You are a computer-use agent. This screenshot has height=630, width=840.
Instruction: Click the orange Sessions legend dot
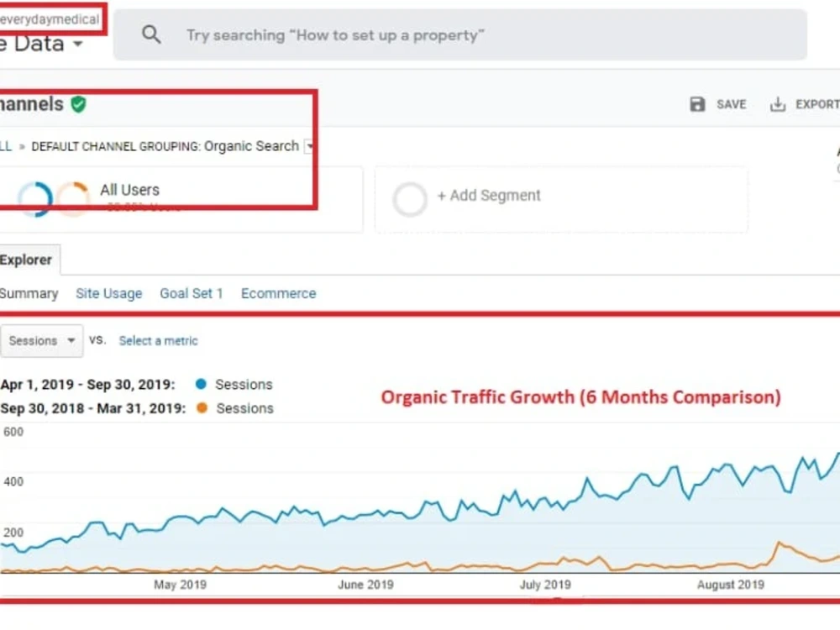click(202, 407)
